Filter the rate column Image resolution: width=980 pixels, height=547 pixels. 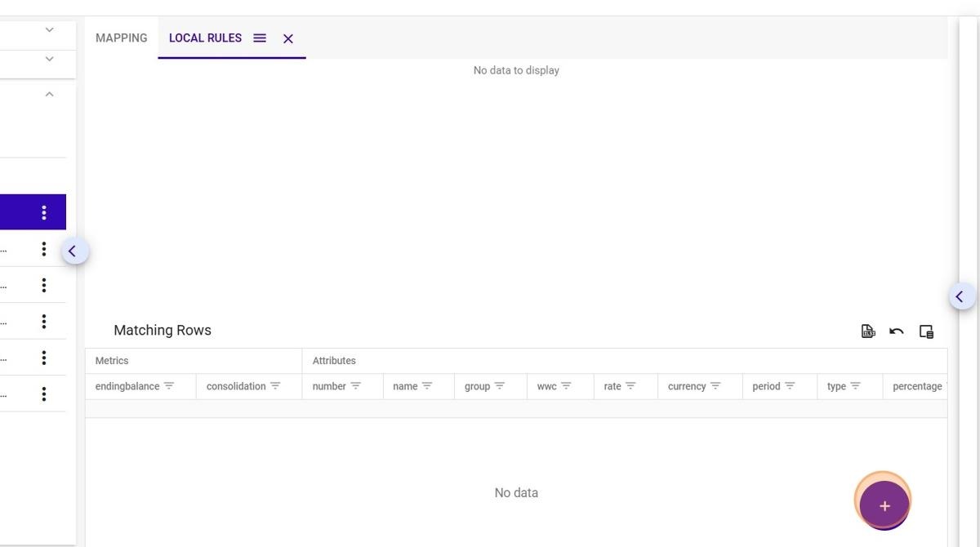pos(630,386)
